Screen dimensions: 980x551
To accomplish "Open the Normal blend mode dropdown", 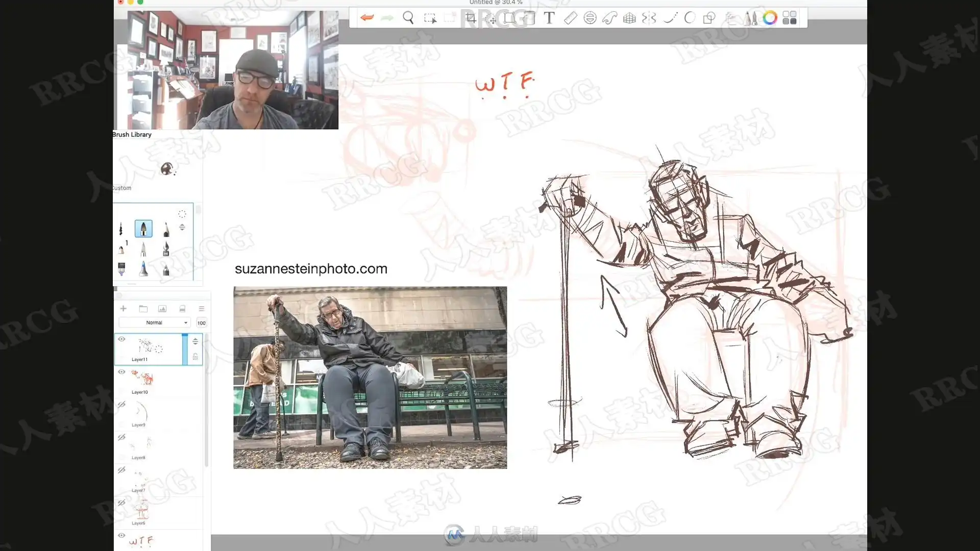I will 155,323.
